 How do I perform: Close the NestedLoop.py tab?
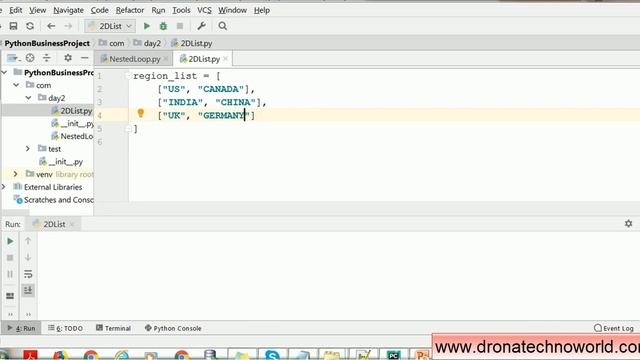click(166, 59)
